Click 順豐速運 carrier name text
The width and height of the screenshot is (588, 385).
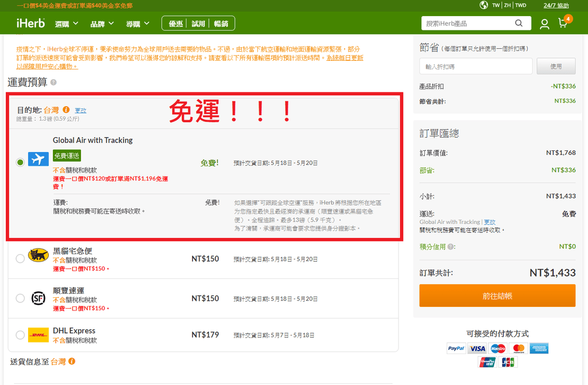[x=69, y=290]
